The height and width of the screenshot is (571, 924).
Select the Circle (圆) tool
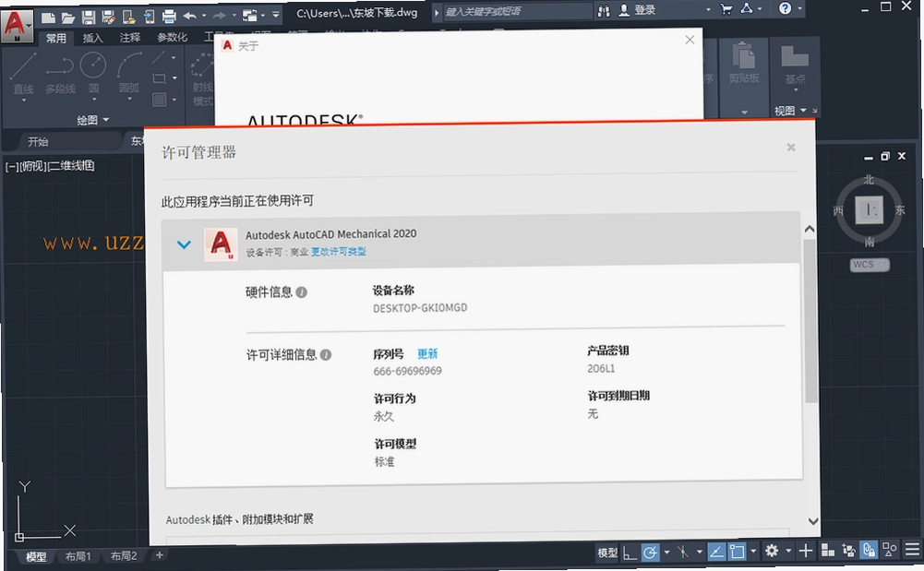tap(93, 74)
